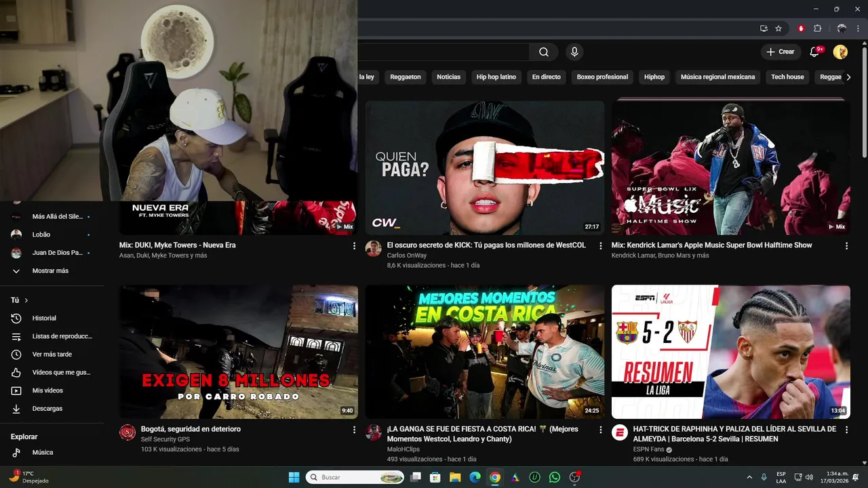The width and height of the screenshot is (868, 488).
Task: Open Chrome extensions puzzle icon
Action: tap(817, 28)
